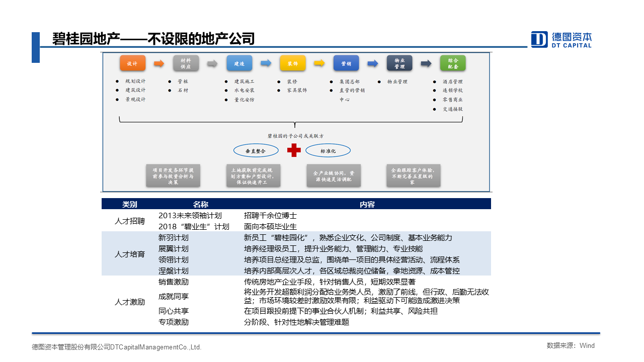The image size is (644, 362).
Task: Click the 交通接驳 bullet item
Action: tap(453, 109)
